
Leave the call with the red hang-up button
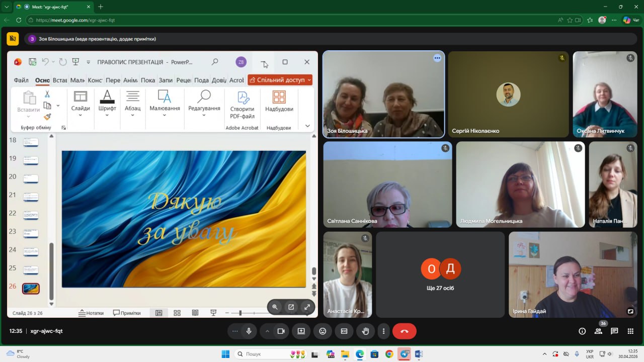[x=404, y=331]
